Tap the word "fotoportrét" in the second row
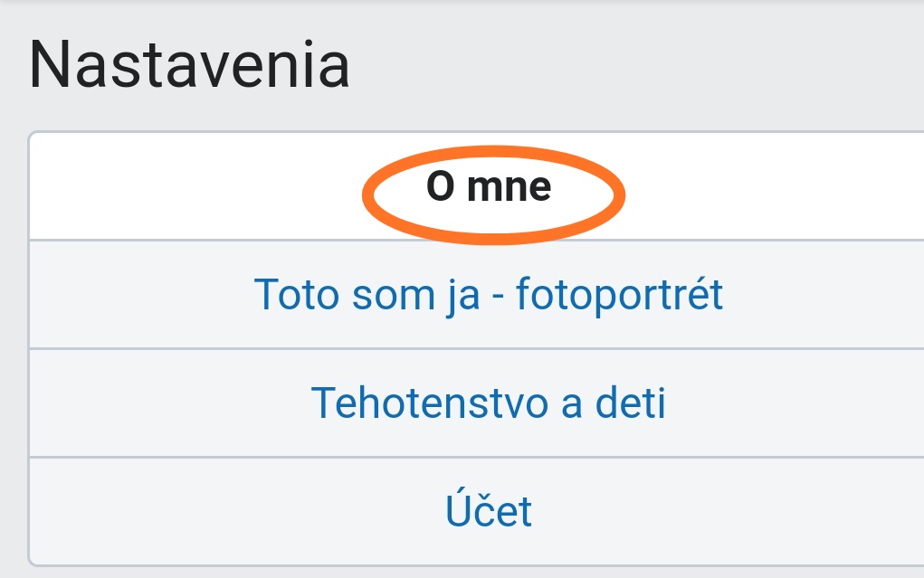The width and height of the screenshot is (924, 578). [619, 295]
